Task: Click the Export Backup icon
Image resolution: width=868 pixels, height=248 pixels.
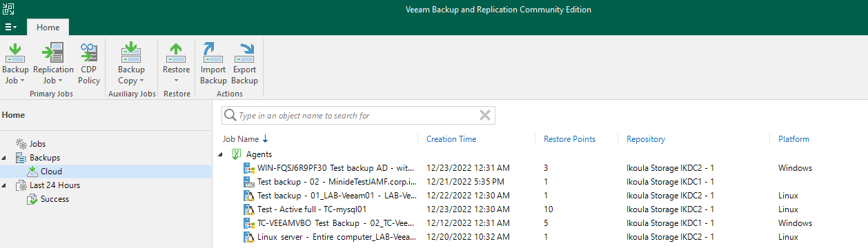Action: [244, 52]
